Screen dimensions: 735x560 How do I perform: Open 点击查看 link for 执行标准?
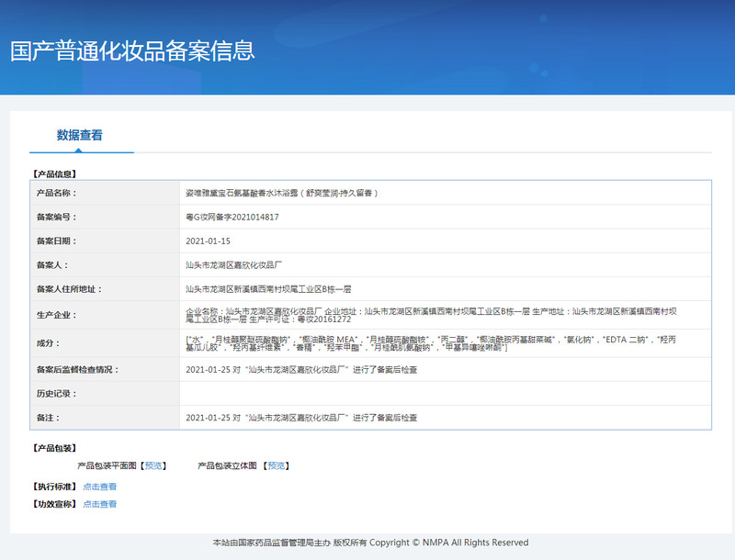coord(100,487)
